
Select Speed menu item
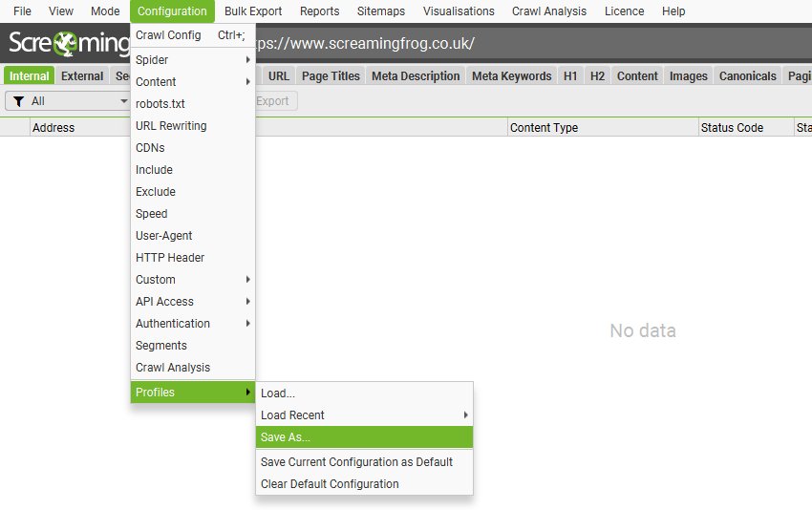pos(193,213)
